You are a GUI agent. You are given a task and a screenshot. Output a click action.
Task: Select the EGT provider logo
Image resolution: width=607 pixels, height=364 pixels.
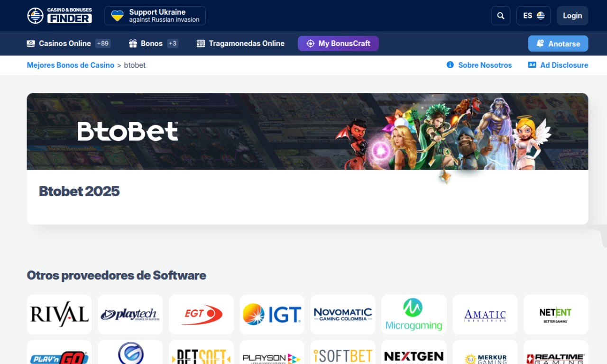tap(201, 315)
